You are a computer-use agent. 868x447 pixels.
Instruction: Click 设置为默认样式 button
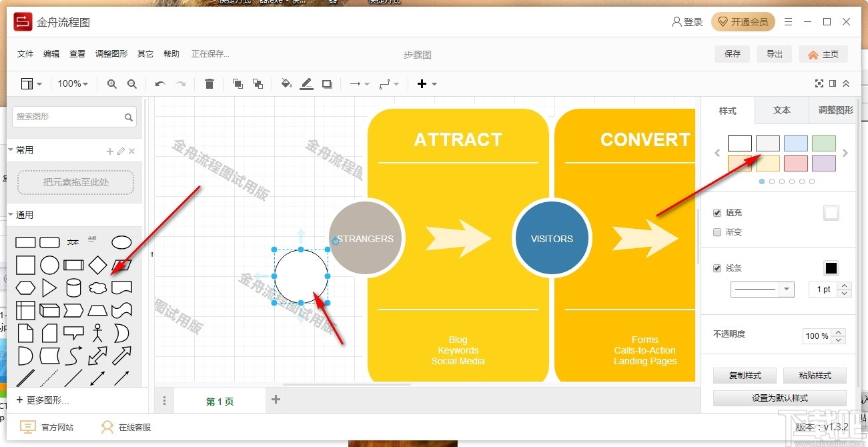(x=780, y=398)
